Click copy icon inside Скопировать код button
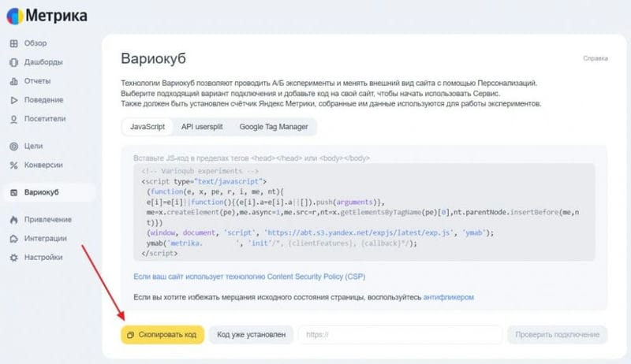The width and height of the screenshot is (631, 364). click(130, 335)
